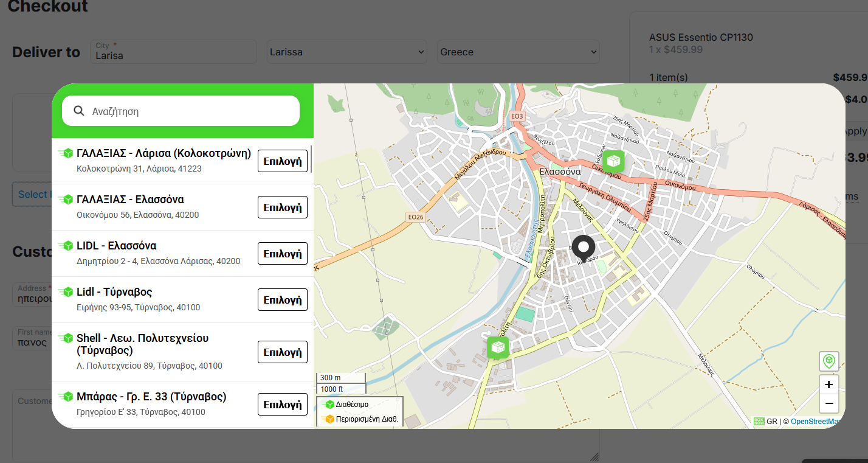Zoom in the map with the plus button
Screen dimensions: 868x463
828,385
